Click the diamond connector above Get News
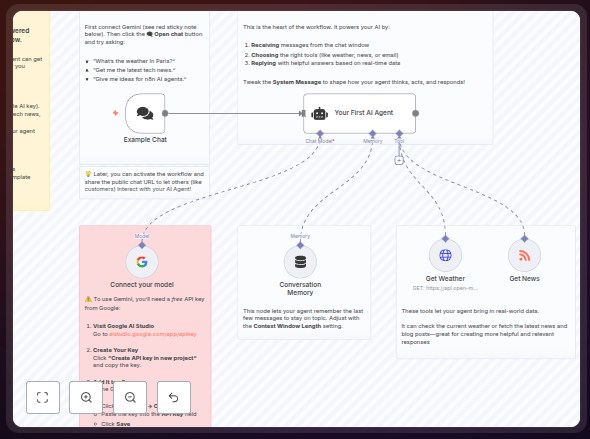Image resolution: width=590 pixels, height=439 pixels. 525,238
